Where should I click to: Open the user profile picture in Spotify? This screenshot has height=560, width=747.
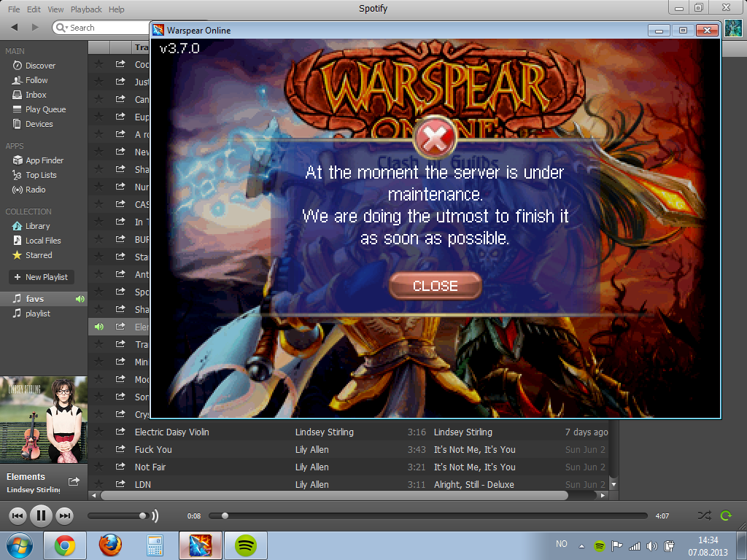733,28
